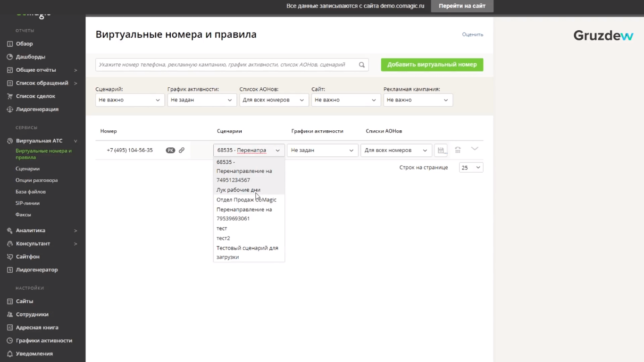644x362 pixels.
Task: Click the Сценарии column header
Action: pyautogui.click(x=229, y=131)
